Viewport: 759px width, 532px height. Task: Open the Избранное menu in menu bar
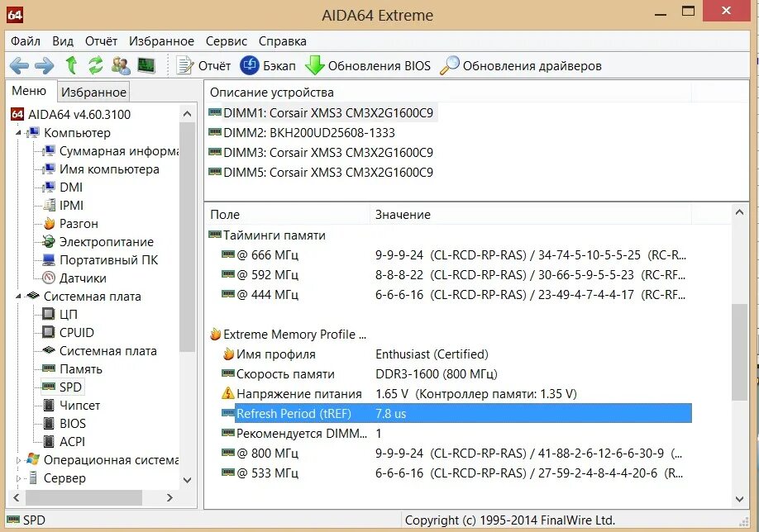coord(161,41)
